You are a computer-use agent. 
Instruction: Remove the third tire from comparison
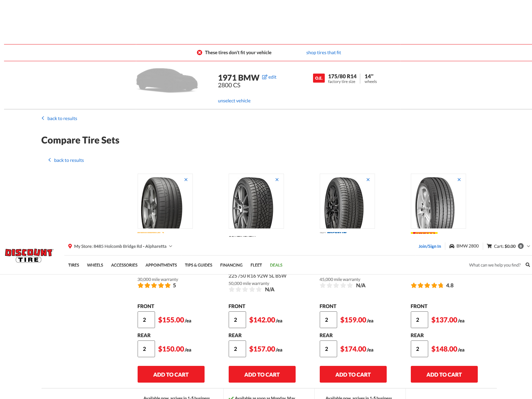[368, 180]
